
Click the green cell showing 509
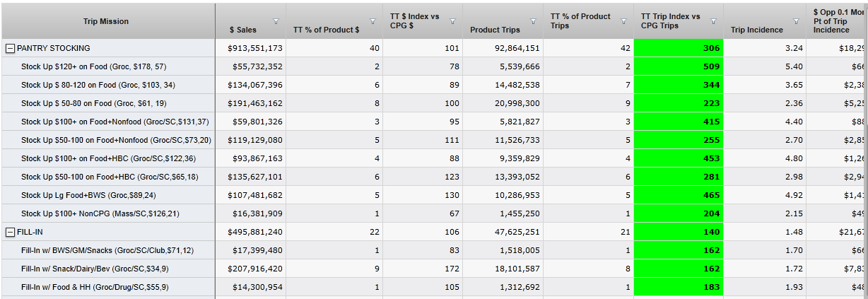pos(679,66)
